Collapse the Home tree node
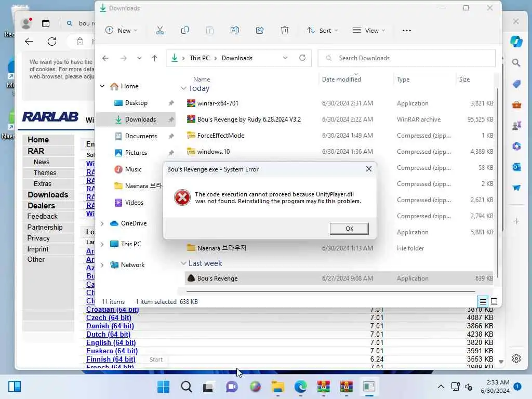Viewport: 532px width, 399px height. [102, 86]
